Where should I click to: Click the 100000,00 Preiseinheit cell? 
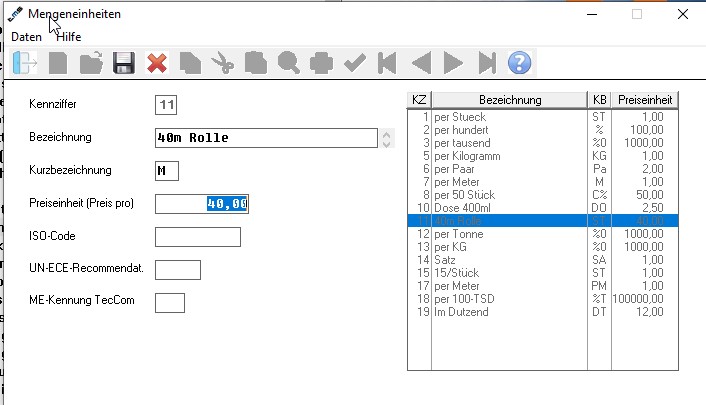638,299
